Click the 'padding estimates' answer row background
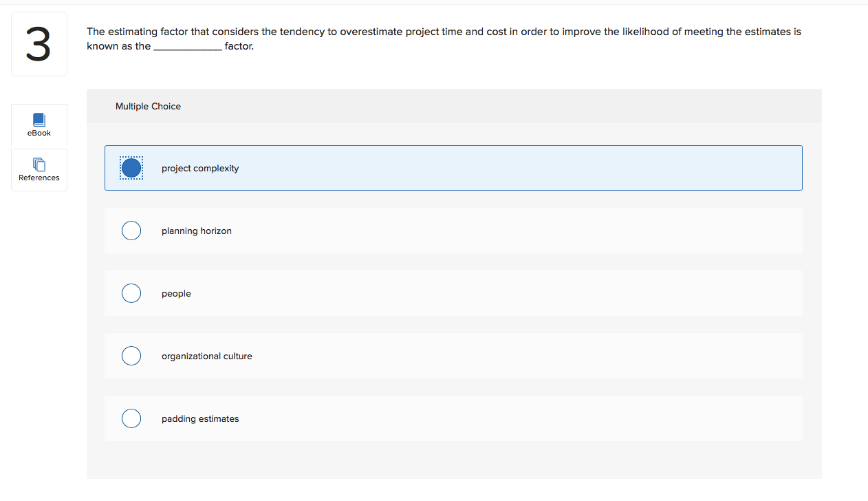868x501 pixels. (453, 418)
